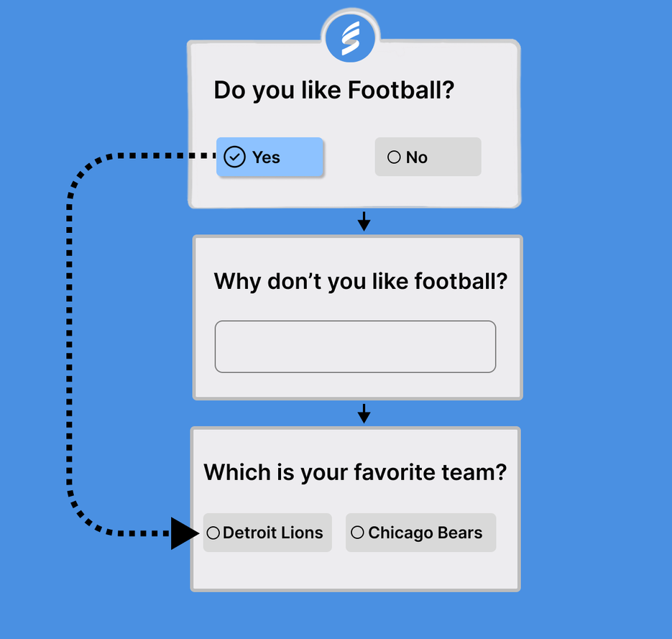Click the "Do you like Football?" heading
The width and height of the screenshot is (672, 639).
pos(334,91)
